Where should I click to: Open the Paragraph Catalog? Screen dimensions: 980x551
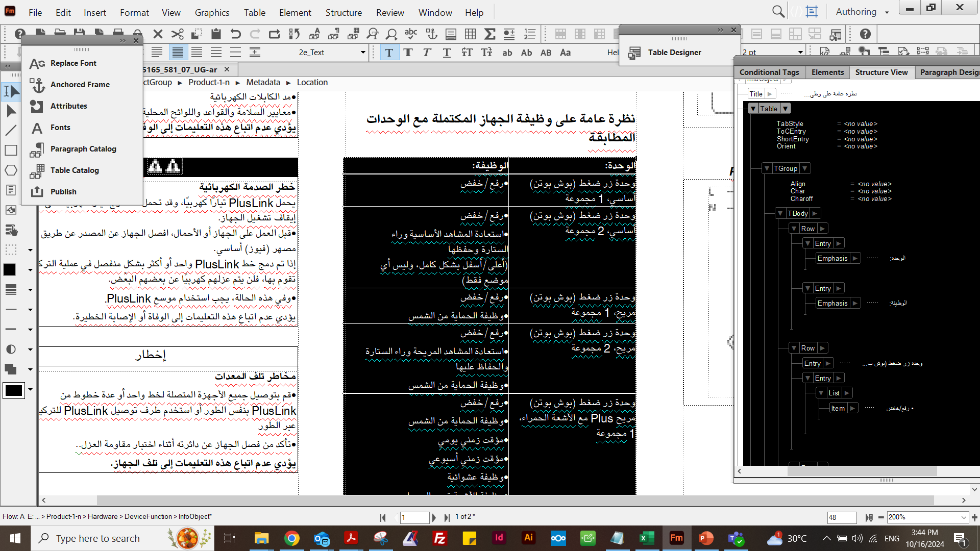pyautogui.click(x=83, y=148)
